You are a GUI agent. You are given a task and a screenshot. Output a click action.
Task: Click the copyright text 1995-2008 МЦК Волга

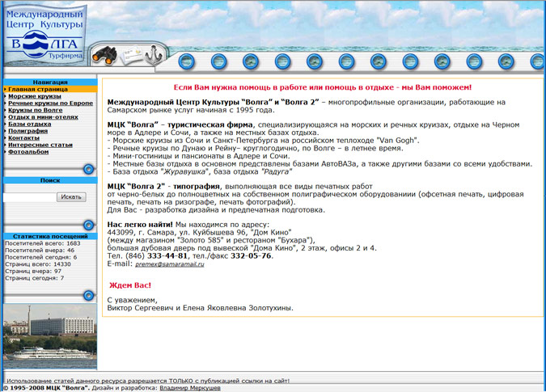(46, 388)
